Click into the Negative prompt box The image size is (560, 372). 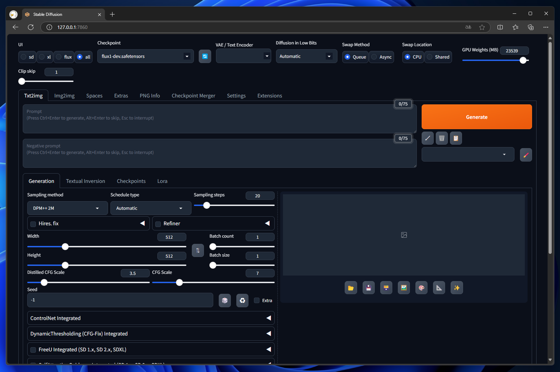point(219,153)
